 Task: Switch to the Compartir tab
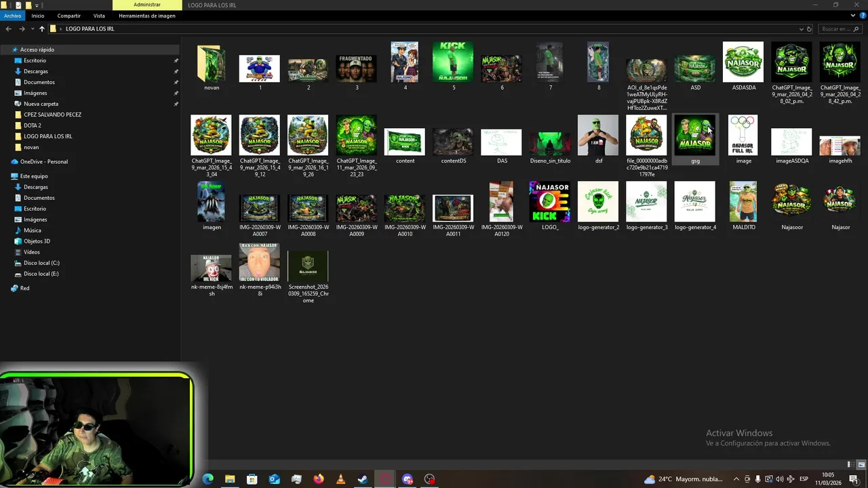pos(68,16)
